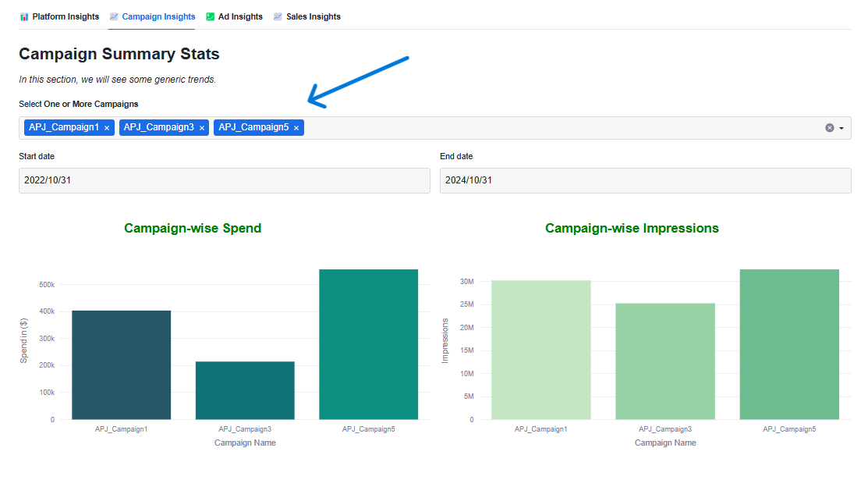Remove APJ_Campaign5 tag with its x icon

coord(296,128)
